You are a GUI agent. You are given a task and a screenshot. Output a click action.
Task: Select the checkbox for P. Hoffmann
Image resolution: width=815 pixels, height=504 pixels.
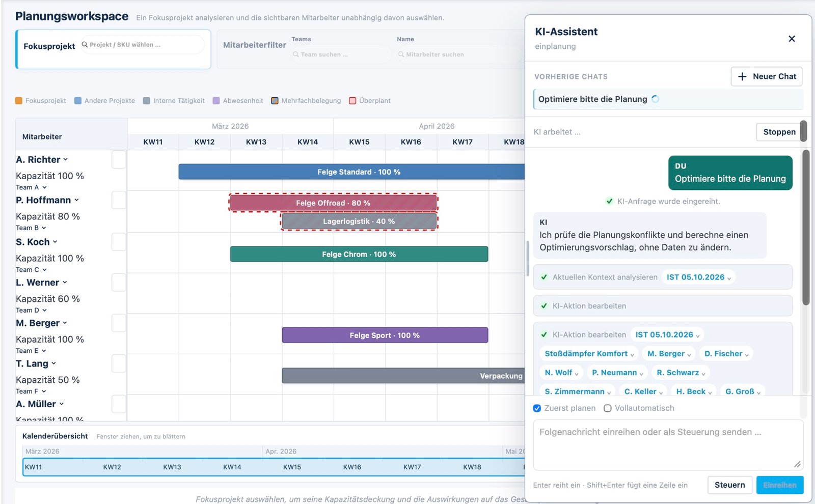[x=119, y=200]
